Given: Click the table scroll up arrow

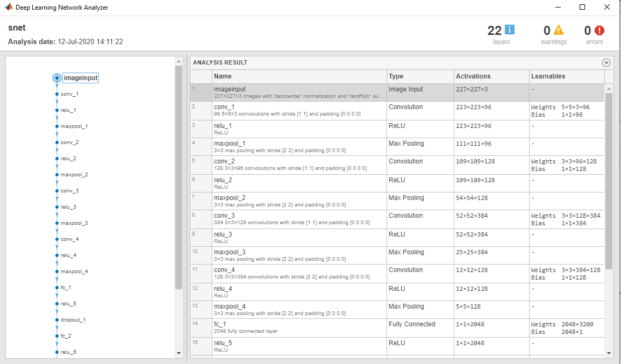Looking at the screenshot, I should tap(609, 89).
